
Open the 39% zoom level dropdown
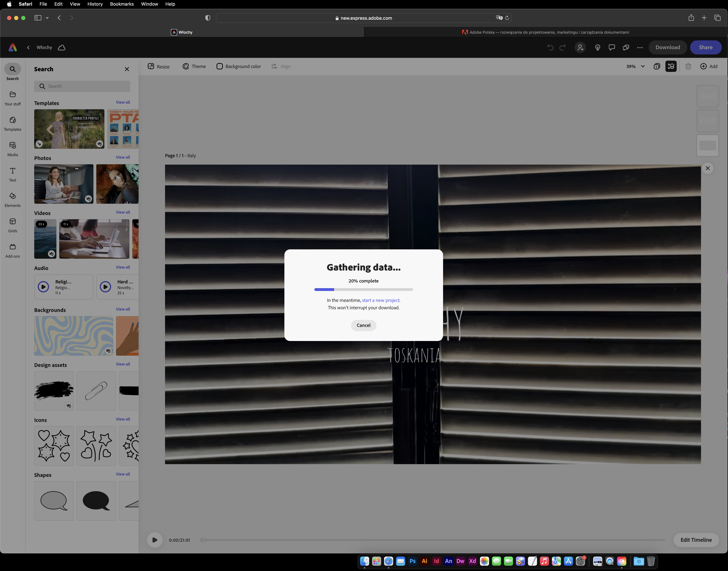(634, 66)
